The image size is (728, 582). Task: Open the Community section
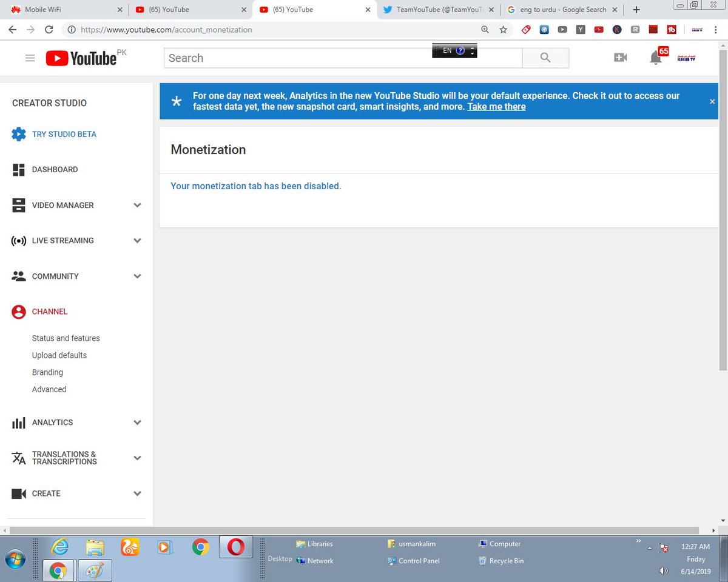pos(55,276)
